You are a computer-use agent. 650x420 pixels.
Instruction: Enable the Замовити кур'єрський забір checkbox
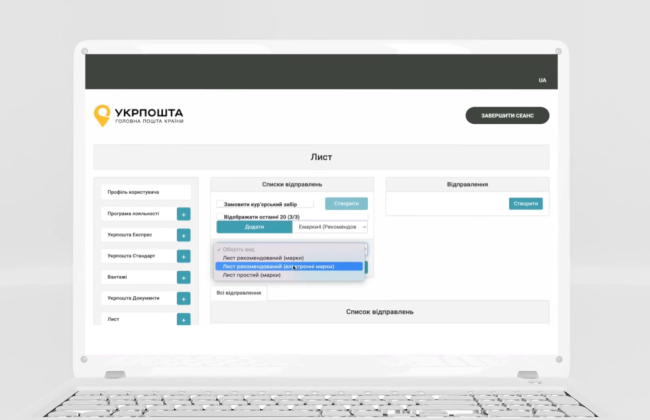tap(220, 204)
